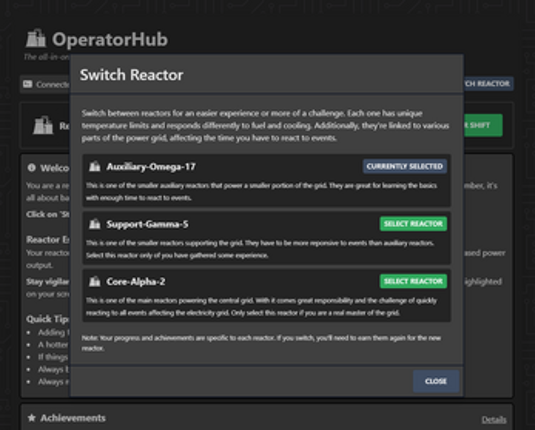Click the note about progress and achievements
Image resolution: width=535 pixels, height=430 pixels.
click(261, 343)
